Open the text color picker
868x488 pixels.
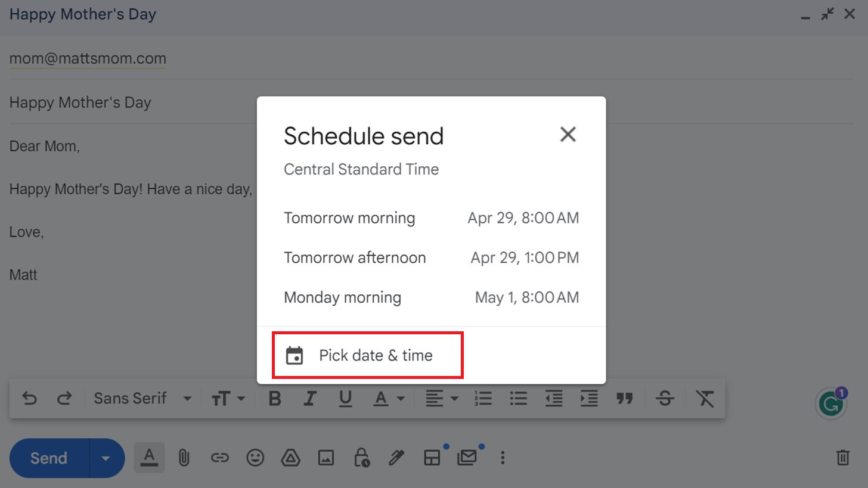(x=389, y=399)
